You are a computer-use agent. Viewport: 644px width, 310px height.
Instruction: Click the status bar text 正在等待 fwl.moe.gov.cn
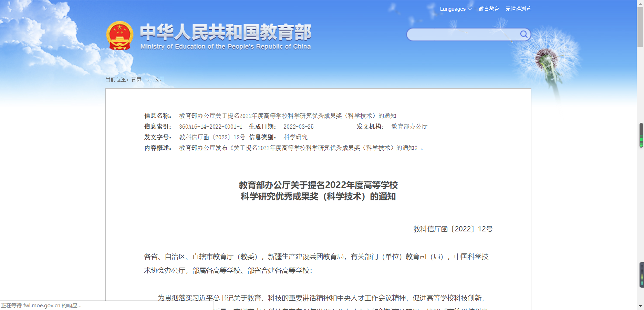point(41,306)
